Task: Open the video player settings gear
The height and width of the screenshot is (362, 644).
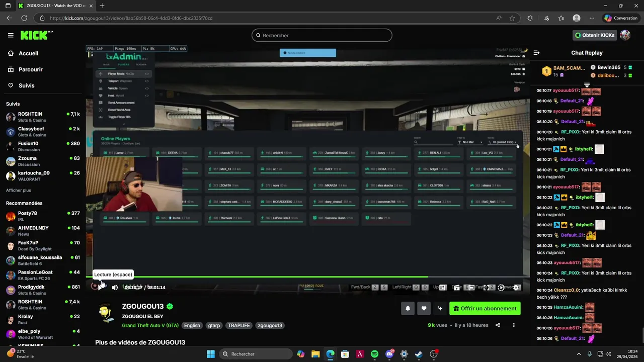Action: point(517,287)
